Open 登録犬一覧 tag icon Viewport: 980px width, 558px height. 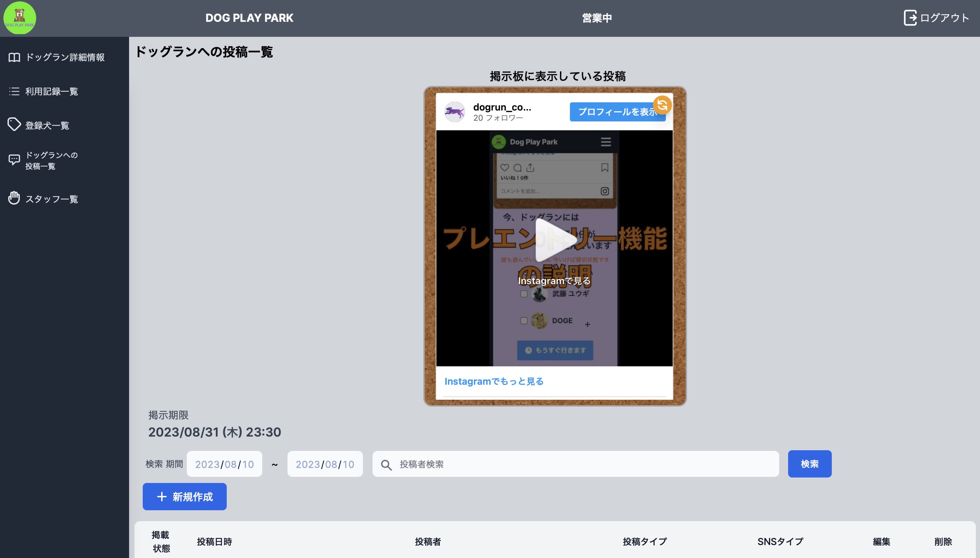coord(14,124)
